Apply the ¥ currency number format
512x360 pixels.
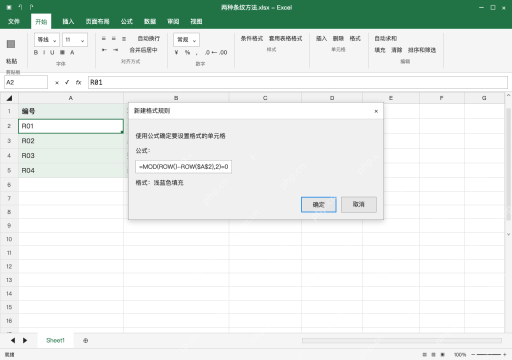click(x=177, y=52)
